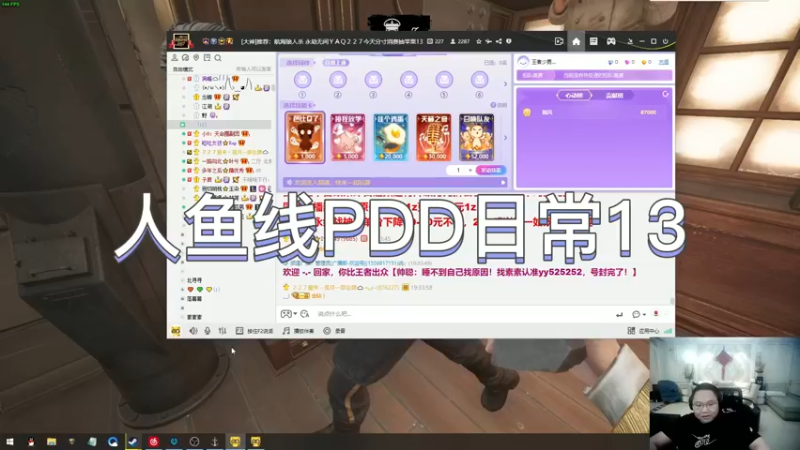Open QQ penguin in taskbar

(x=31, y=442)
